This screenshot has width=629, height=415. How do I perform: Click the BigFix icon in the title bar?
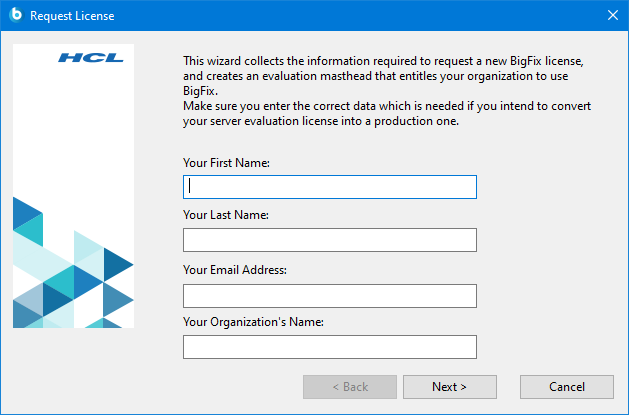point(16,15)
